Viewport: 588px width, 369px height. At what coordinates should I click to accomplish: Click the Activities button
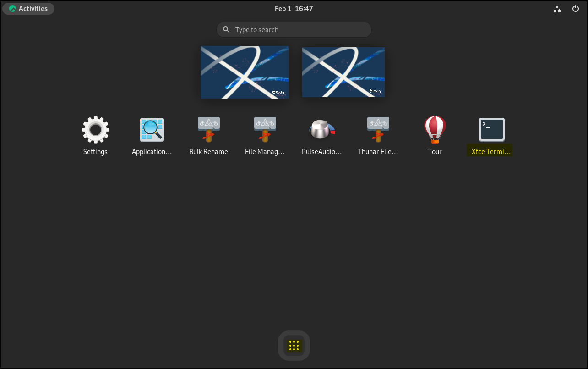point(28,8)
